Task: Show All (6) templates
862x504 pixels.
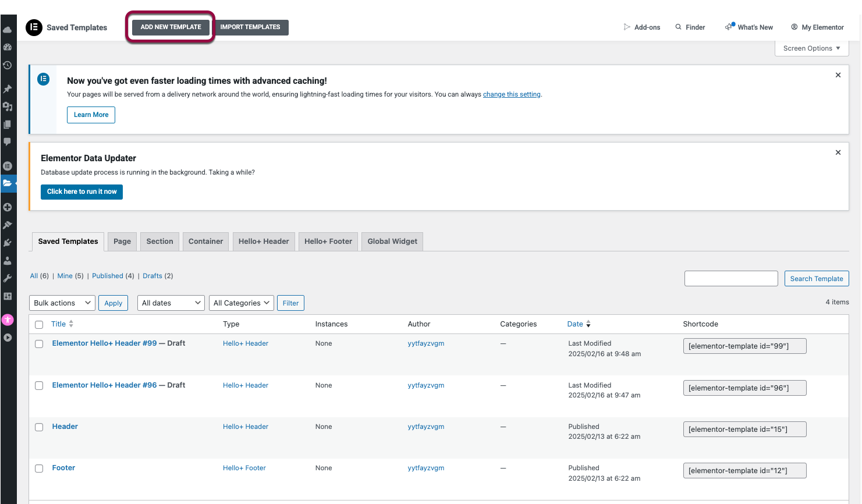Action: click(40, 276)
